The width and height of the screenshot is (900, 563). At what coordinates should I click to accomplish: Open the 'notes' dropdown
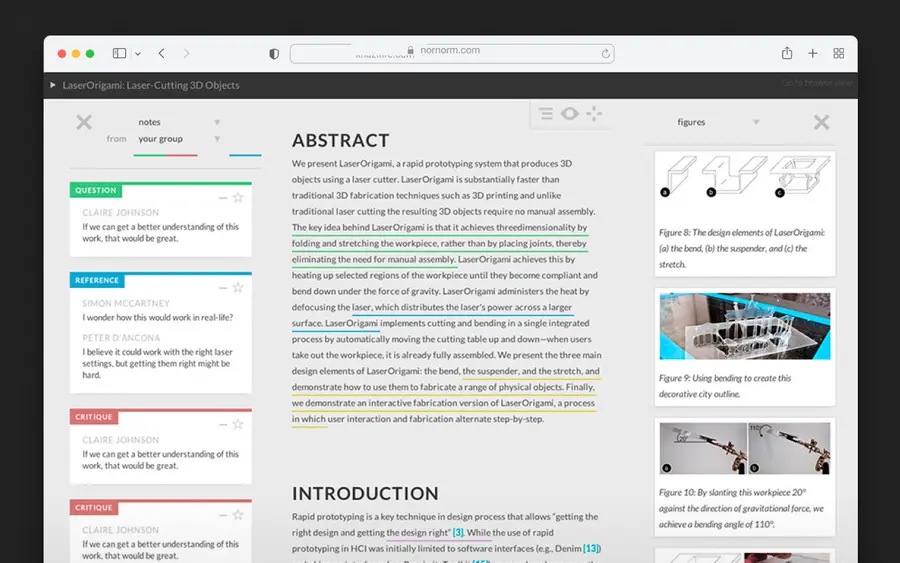[x=178, y=122]
